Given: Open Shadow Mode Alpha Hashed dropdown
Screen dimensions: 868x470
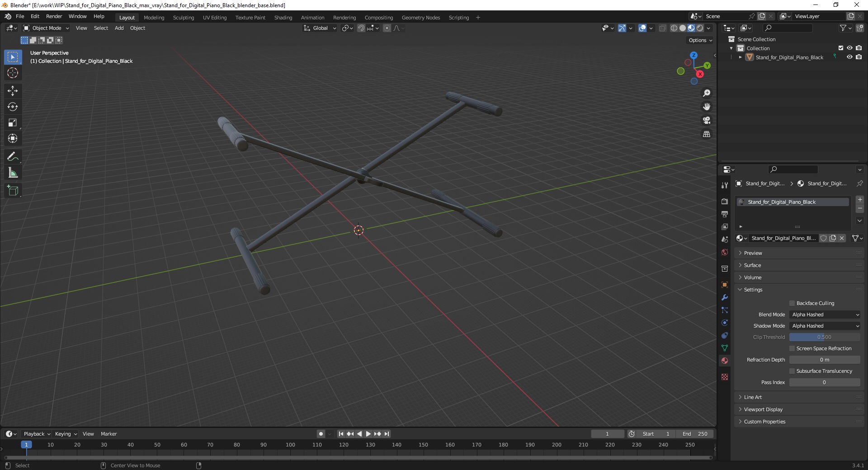Looking at the screenshot, I should coord(825,326).
